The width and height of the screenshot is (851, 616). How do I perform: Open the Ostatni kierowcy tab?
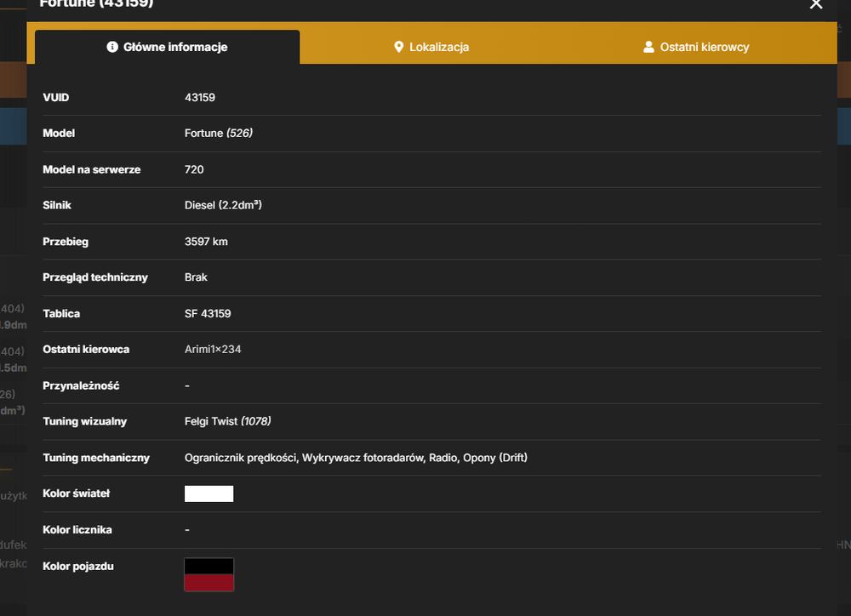[x=696, y=47]
